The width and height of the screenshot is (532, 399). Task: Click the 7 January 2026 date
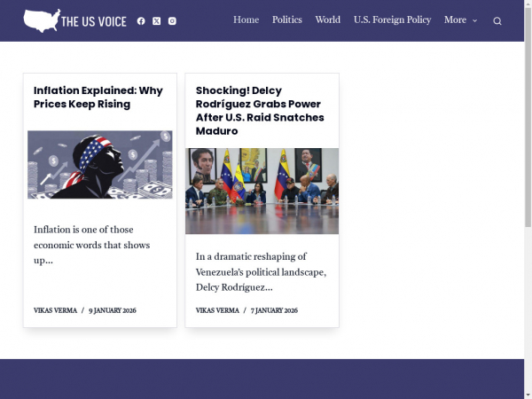pyautogui.click(x=274, y=310)
